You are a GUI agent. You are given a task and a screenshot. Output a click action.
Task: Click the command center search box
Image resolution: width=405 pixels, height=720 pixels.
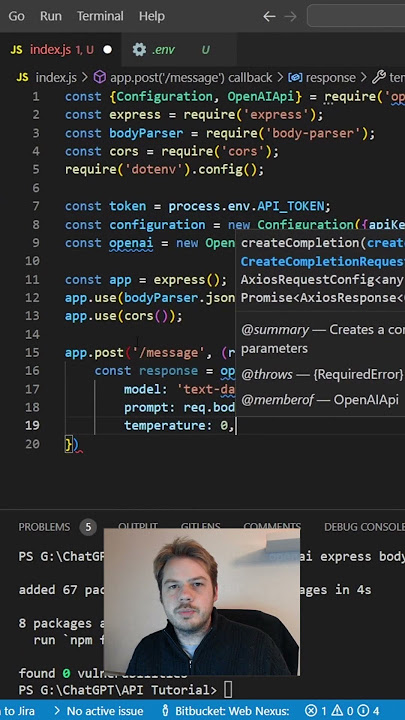(x=356, y=17)
